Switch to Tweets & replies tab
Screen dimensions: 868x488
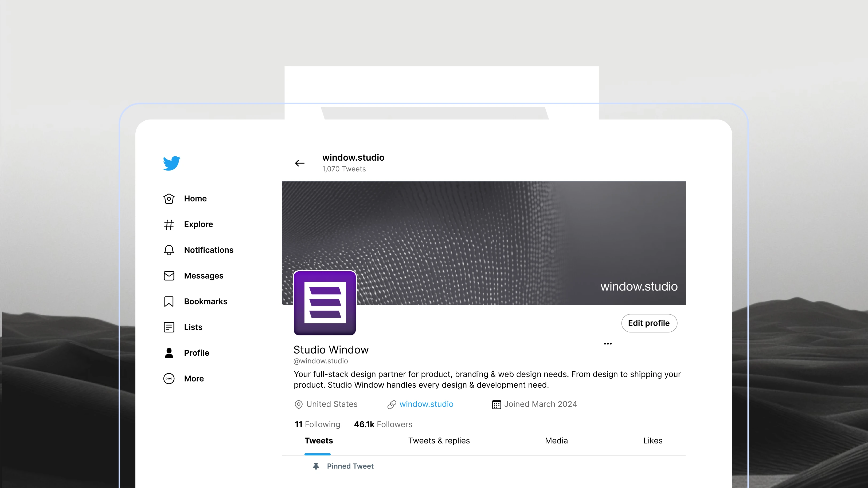[439, 441]
